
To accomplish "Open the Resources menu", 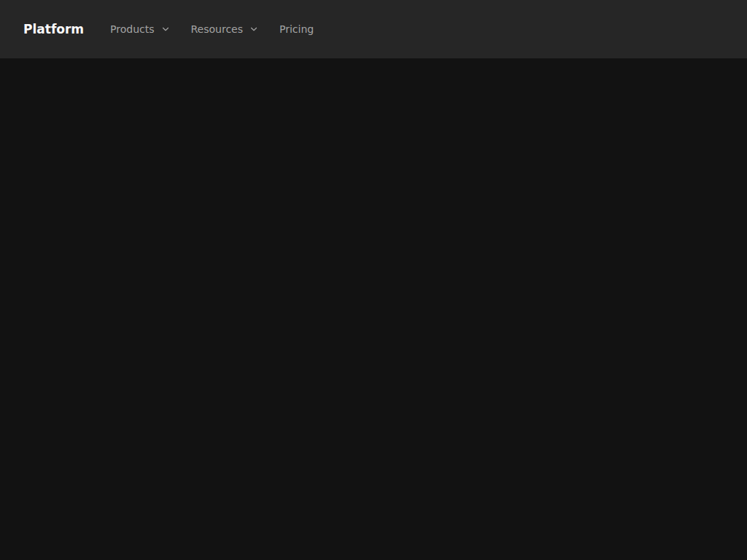I will (224, 29).
